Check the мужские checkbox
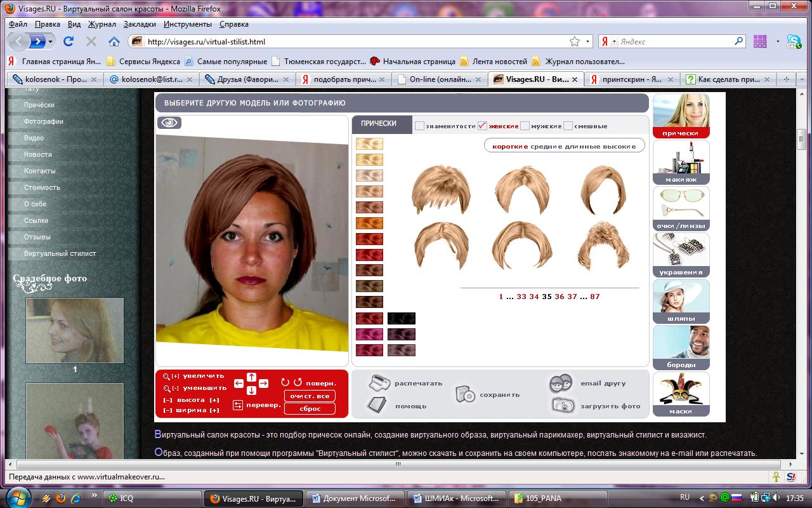The image size is (812, 508). [x=525, y=126]
